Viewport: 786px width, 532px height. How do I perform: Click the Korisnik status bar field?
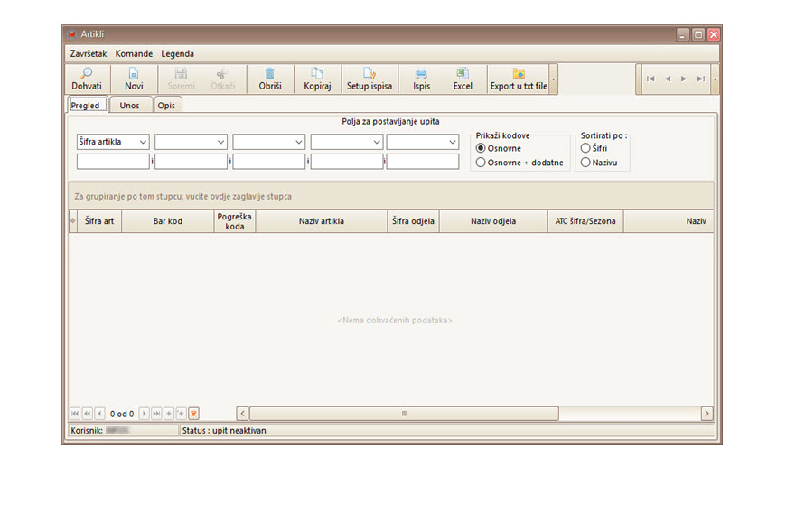coord(123,430)
